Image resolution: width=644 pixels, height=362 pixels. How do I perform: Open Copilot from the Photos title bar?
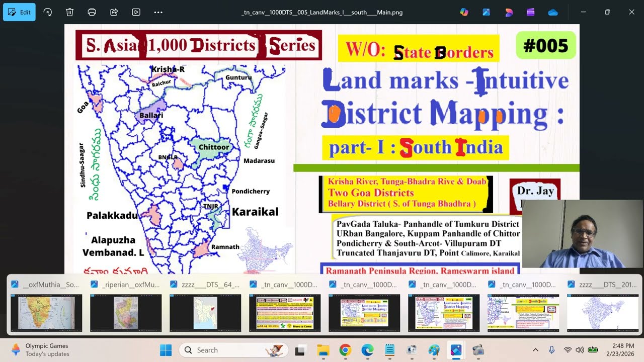tap(464, 12)
